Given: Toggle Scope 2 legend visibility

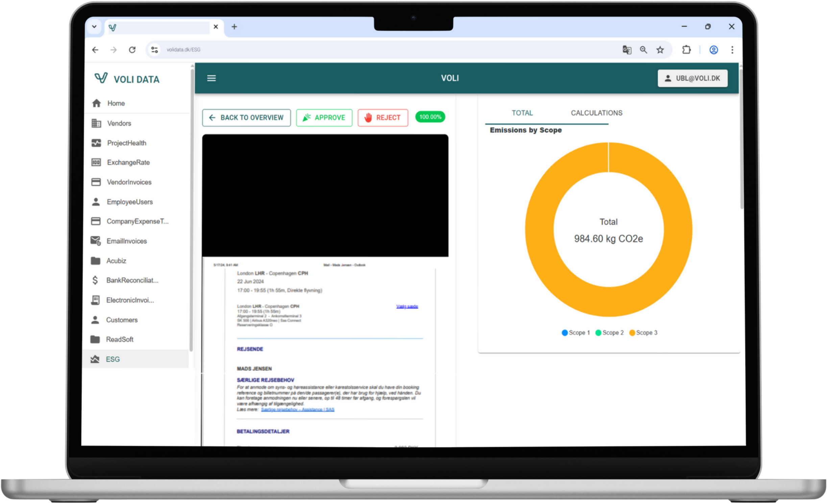Looking at the screenshot, I should [609, 333].
